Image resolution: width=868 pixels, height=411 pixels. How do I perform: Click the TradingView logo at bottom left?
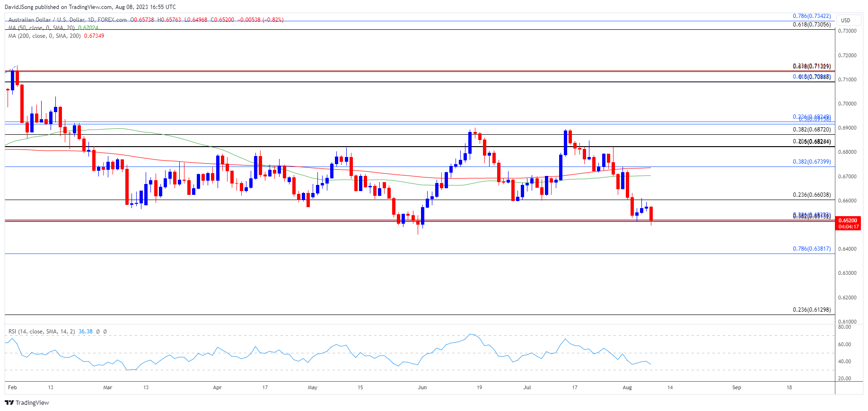coord(27,402)
